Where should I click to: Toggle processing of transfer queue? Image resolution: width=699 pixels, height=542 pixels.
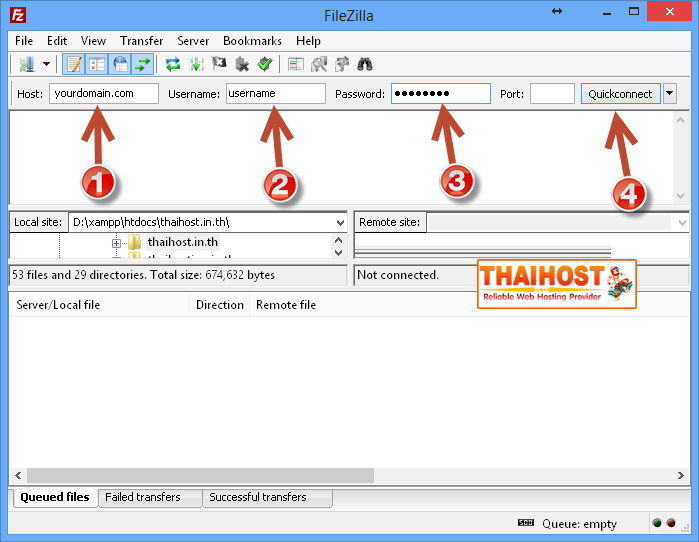pyautogui.click(x=196, y=64)
